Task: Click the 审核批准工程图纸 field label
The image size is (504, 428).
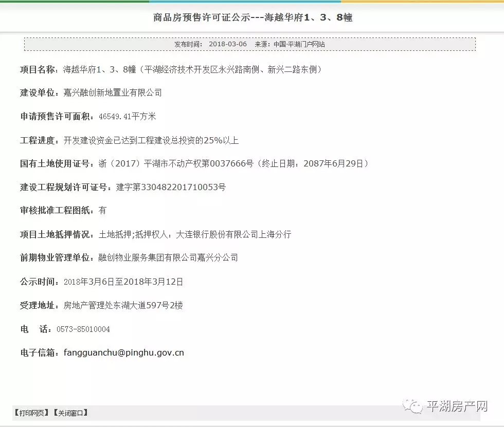Action: click(57, 211)
